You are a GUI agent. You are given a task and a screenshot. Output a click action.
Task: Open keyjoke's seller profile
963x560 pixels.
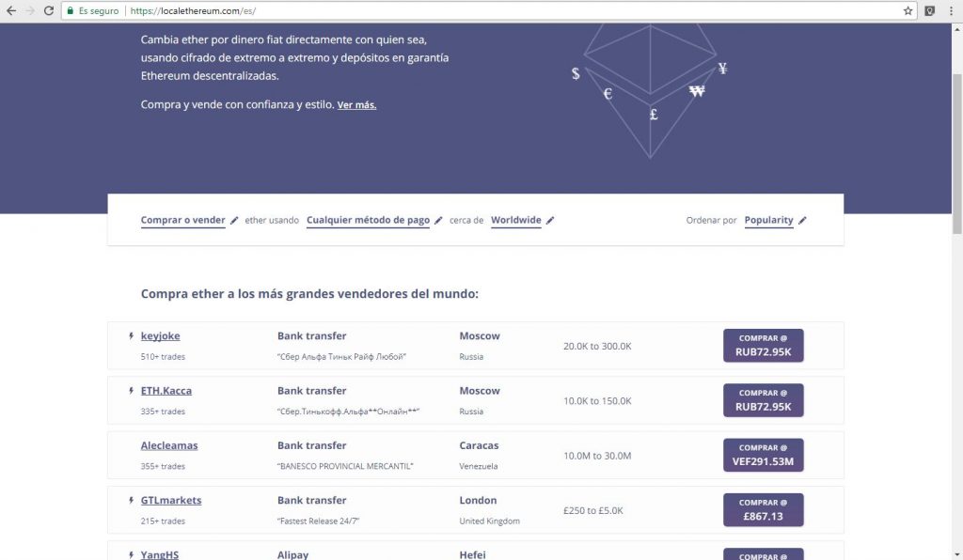[160, 336]
